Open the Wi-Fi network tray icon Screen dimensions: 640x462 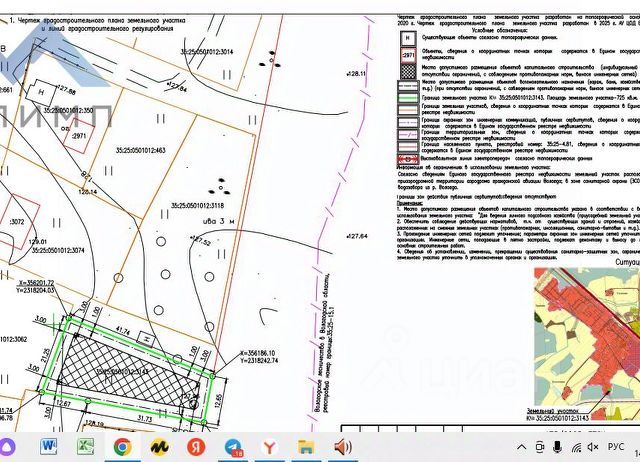576,447
